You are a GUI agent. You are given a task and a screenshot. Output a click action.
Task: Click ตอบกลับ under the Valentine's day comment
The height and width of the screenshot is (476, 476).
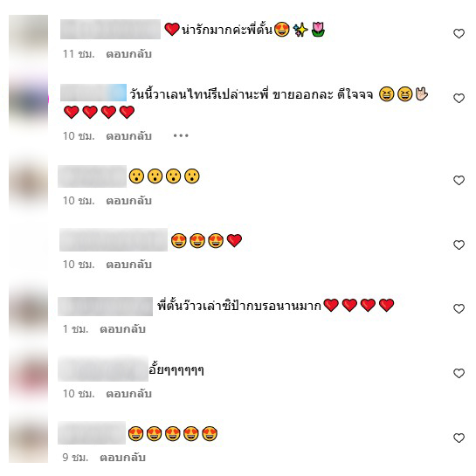tap(128, 136)
